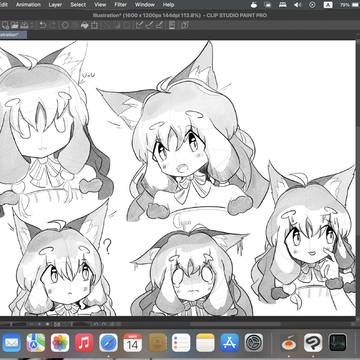The image size is (360, 360).
Task: Click the volume icon in menu bar
Action: (x=298, y=5)
